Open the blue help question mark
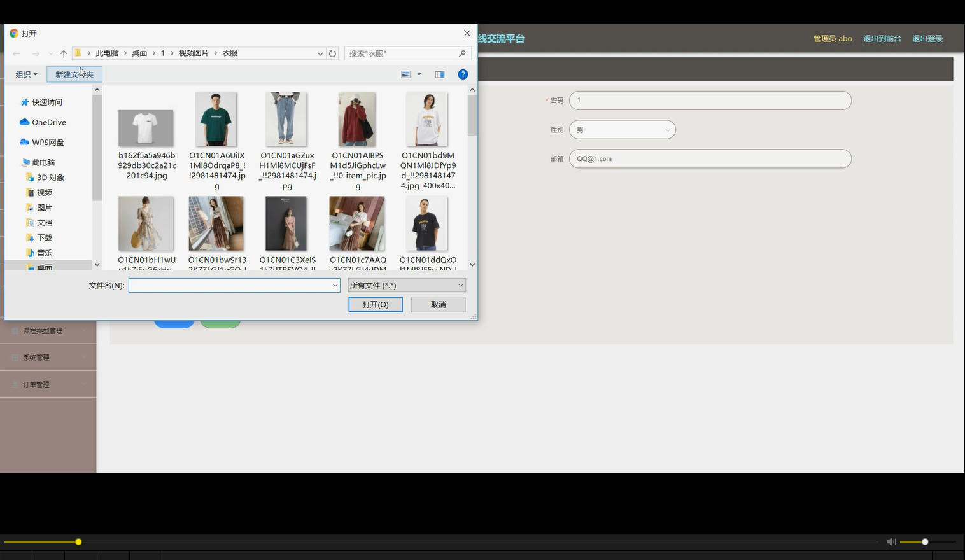The height and width of the screenshot is (560, 965). pyautogui.click(x=463, y=74)
